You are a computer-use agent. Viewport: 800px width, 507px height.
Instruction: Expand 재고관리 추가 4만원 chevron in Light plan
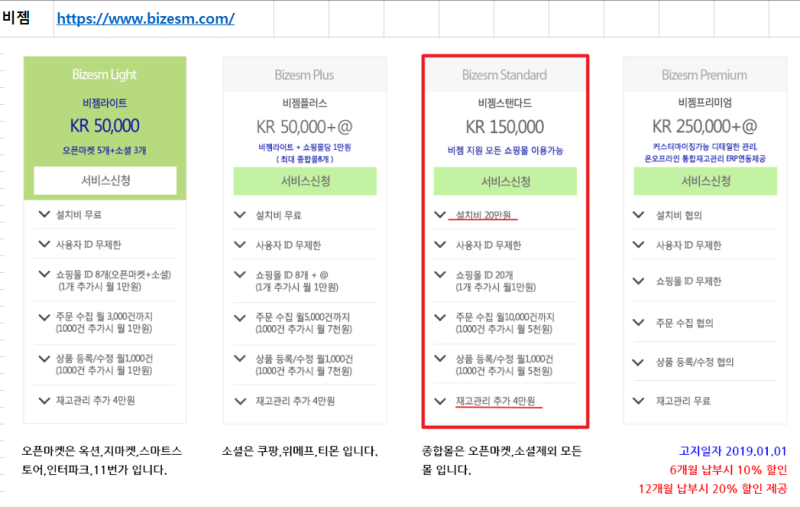[x=44, y=400]
